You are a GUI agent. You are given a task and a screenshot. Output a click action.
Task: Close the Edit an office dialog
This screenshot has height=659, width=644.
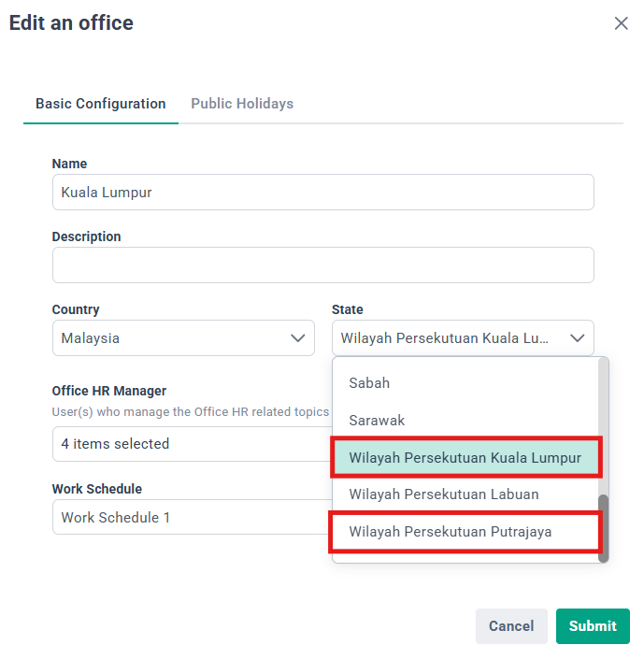(621, 24)
